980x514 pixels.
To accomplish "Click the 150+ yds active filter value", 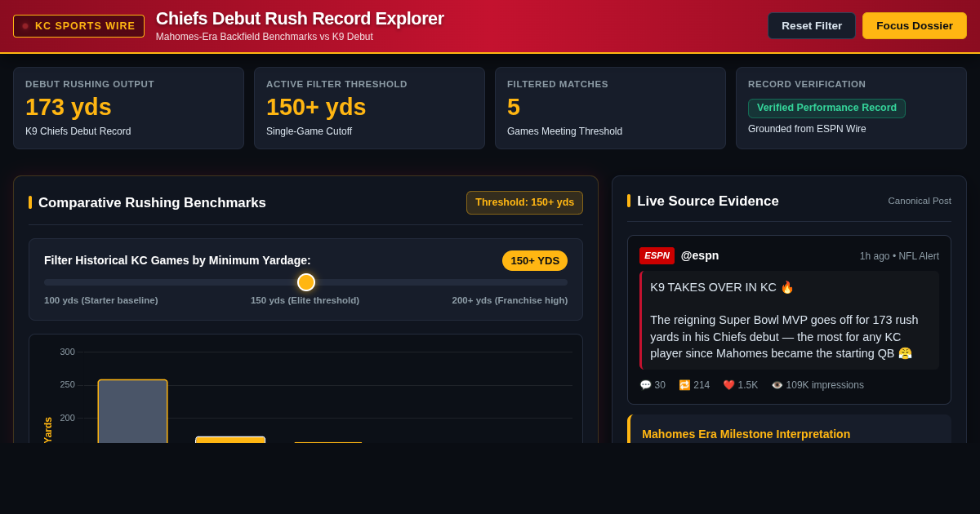I will coord(316,107).
